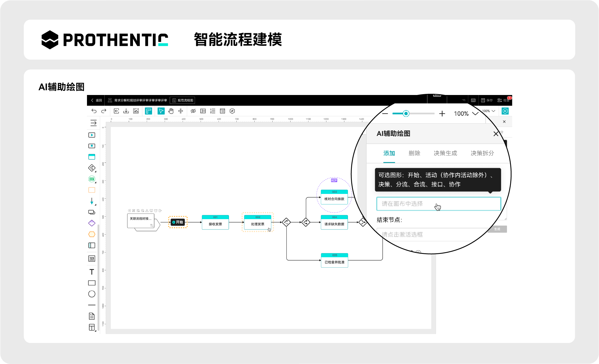Expand the left sidebar collapse arrow
Screen dimensions: 599x364
93,123
